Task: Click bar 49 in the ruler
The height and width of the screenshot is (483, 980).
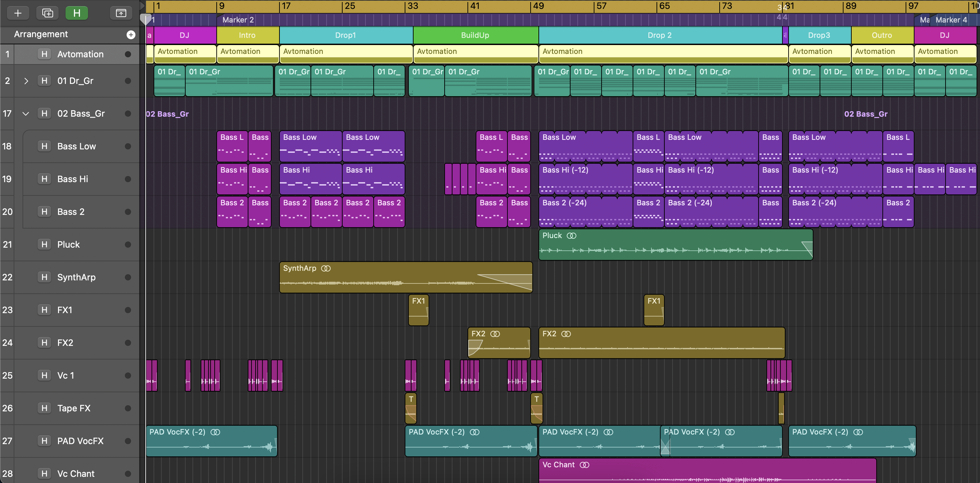Action: [539, 6]
